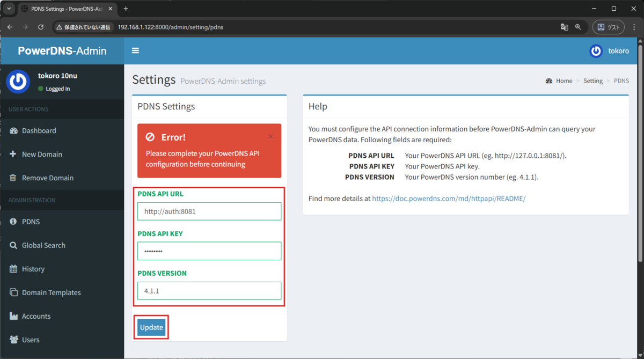
Task: Select the PDNS Settings browser tab
Action: (67, 9)
